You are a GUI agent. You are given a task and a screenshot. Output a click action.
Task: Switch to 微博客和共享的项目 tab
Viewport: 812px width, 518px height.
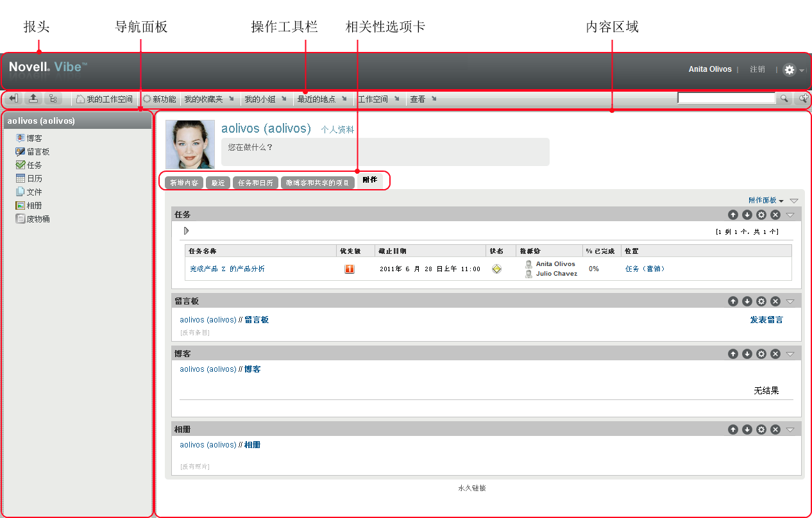pos(318,183)
